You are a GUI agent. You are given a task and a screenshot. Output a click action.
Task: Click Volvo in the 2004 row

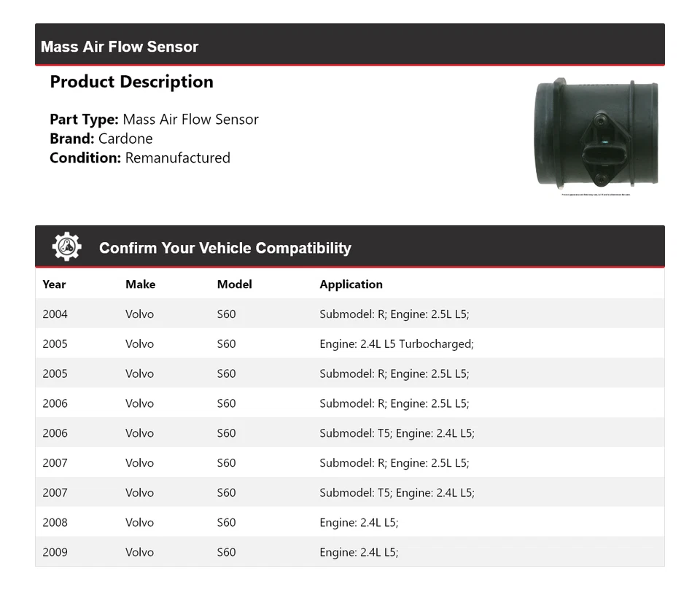click(x=139, y=314)
